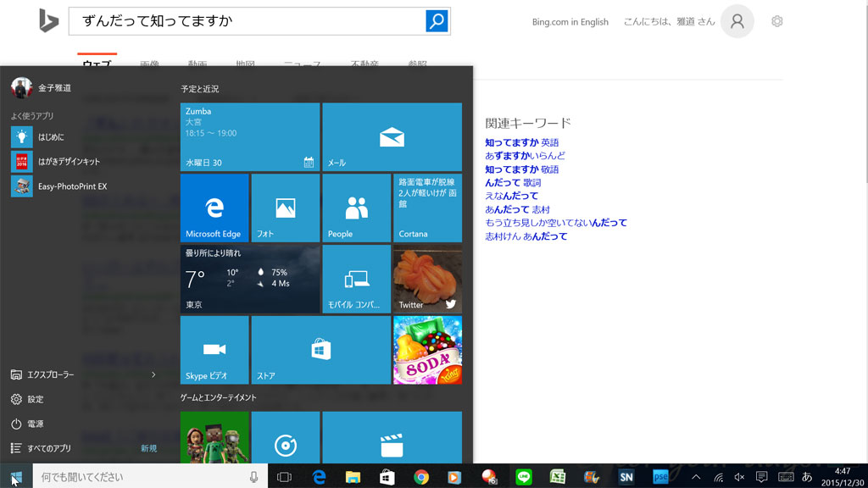Viewport: 868px width, 488px height.
Task: Open File Explorer from the taskbar
Action: tap(353, 477)
